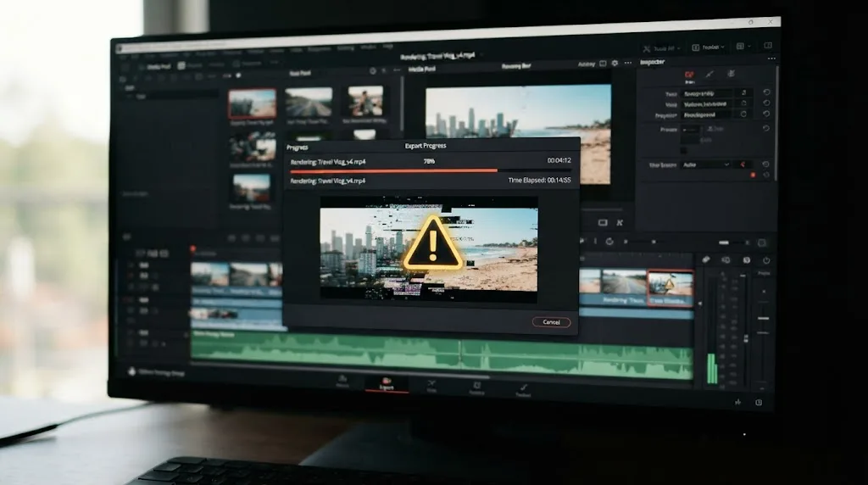Open the second tab icon in the Inspector
The width and height of the screenshot is (868, 485).
[x=709, y=74]
